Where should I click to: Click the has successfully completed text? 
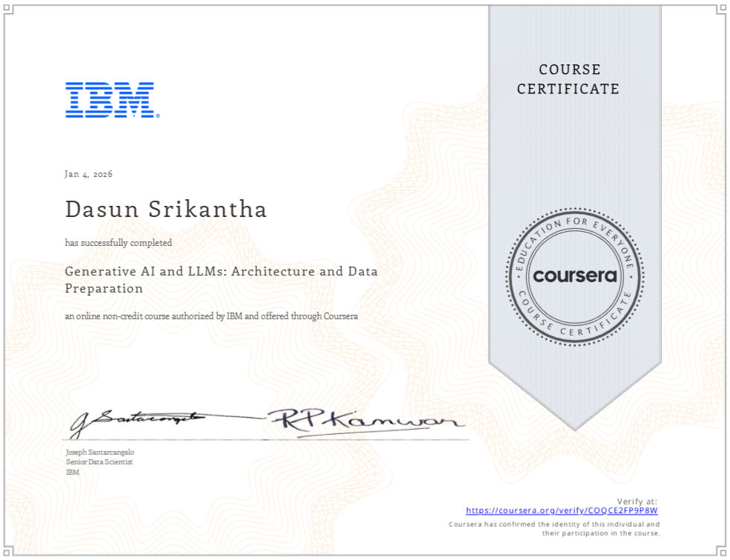coord(118,242)
